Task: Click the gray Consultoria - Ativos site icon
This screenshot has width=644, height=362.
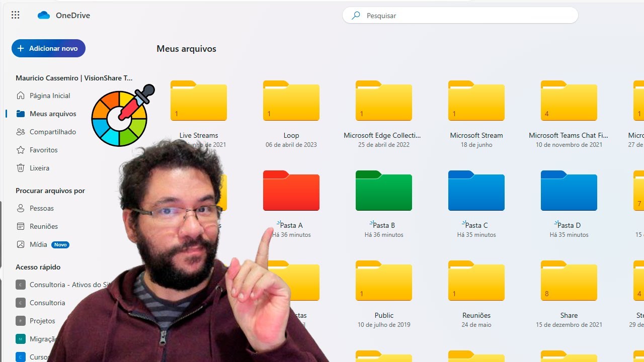Action: 21,285
